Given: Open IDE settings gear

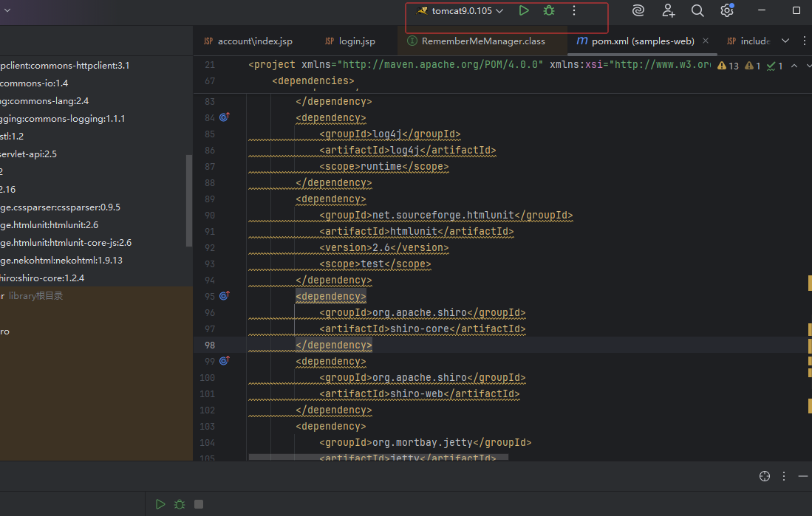Looking at the screenshot, I should pyautogui.click(x=727, y=10).
